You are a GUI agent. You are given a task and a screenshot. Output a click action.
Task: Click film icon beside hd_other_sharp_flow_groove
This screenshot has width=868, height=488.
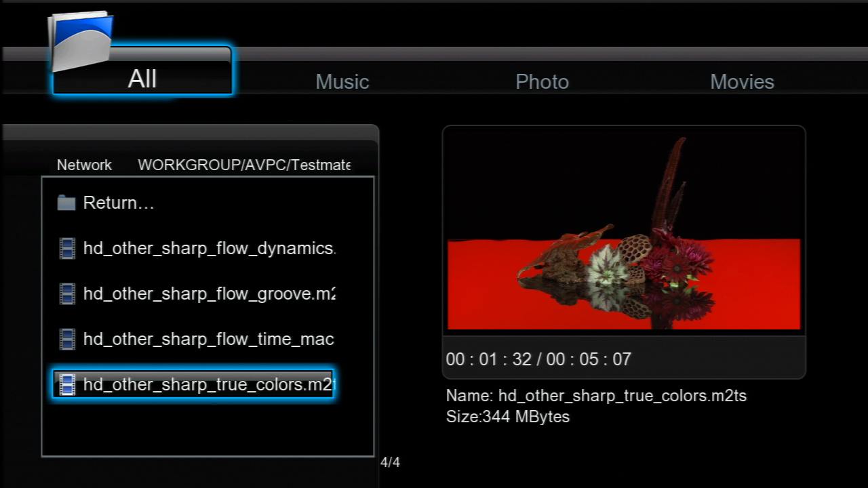pyautogui.click(x=67, y=294)
